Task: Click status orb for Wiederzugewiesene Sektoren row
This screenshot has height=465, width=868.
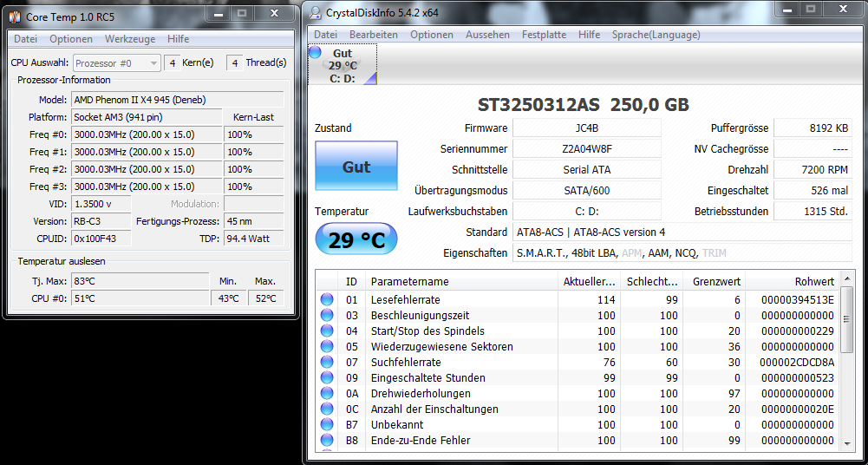Action: coord(327,346)
